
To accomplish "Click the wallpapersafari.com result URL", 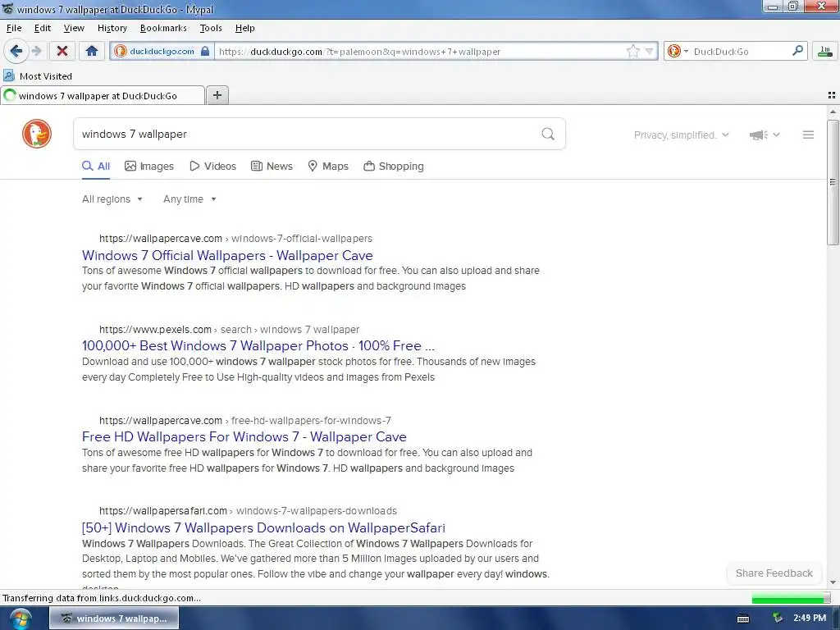I will pyautogui.click(x=248, y=511).
